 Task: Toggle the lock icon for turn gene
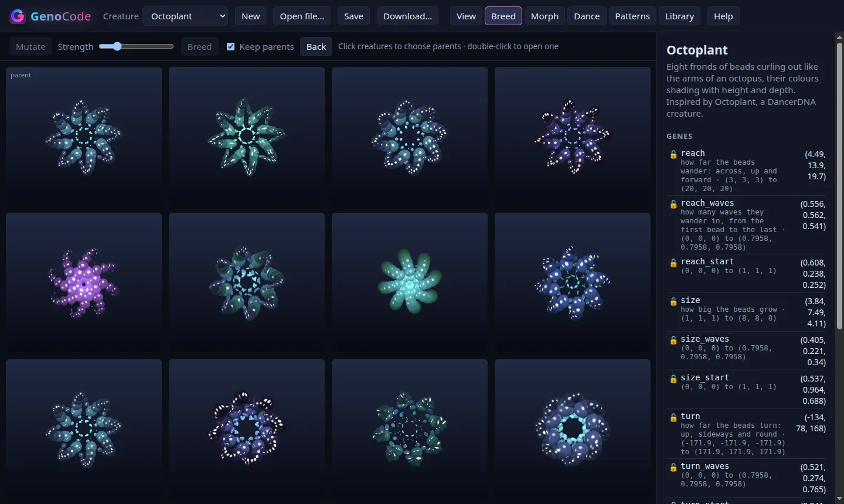pyautogui.click(x=673, y=417)
